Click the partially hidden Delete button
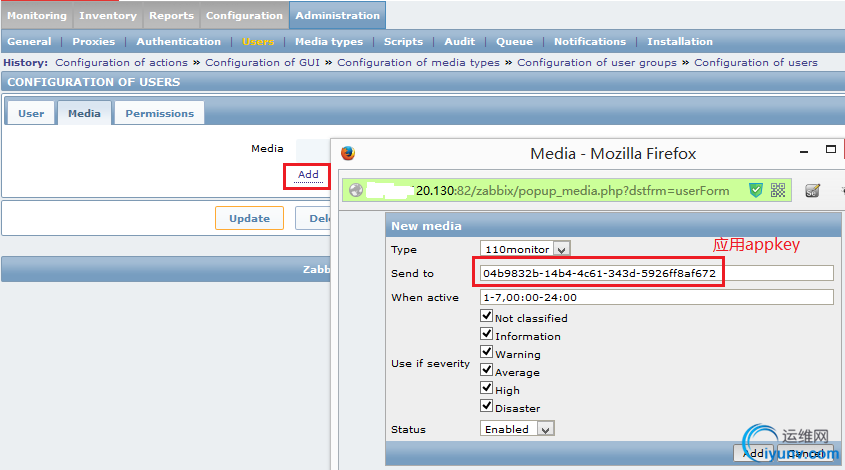Image resolution: width=845 pixels, height=470 pixels. click(x=313, y=218)
